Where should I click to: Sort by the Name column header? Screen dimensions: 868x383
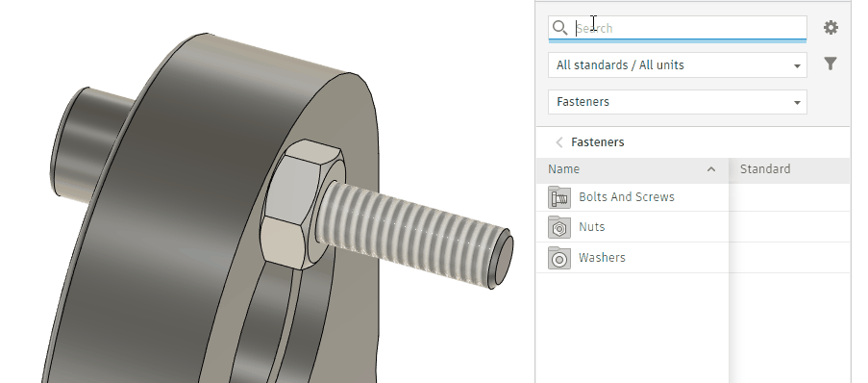coord(632,169)
